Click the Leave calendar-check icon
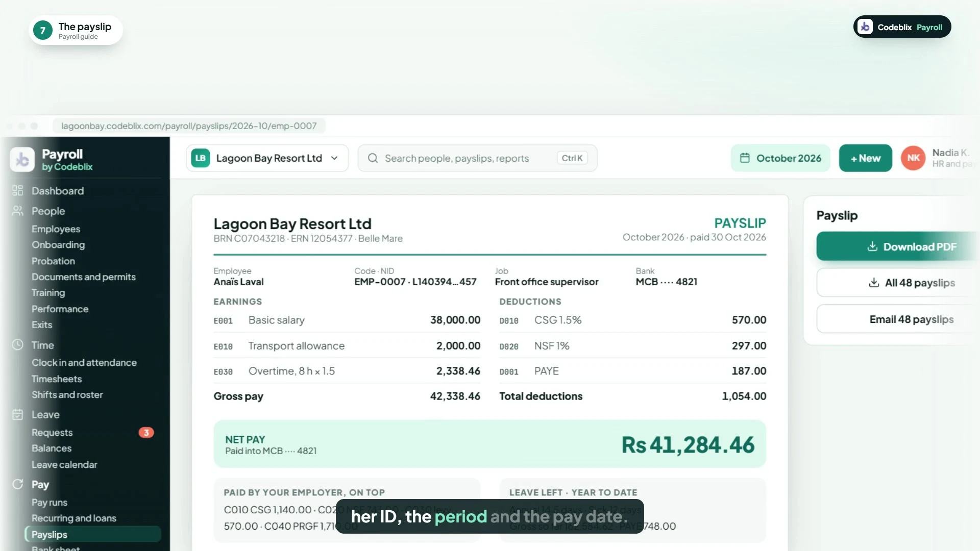The height and width of the screenshot is (551, 980). click(18, 414)
